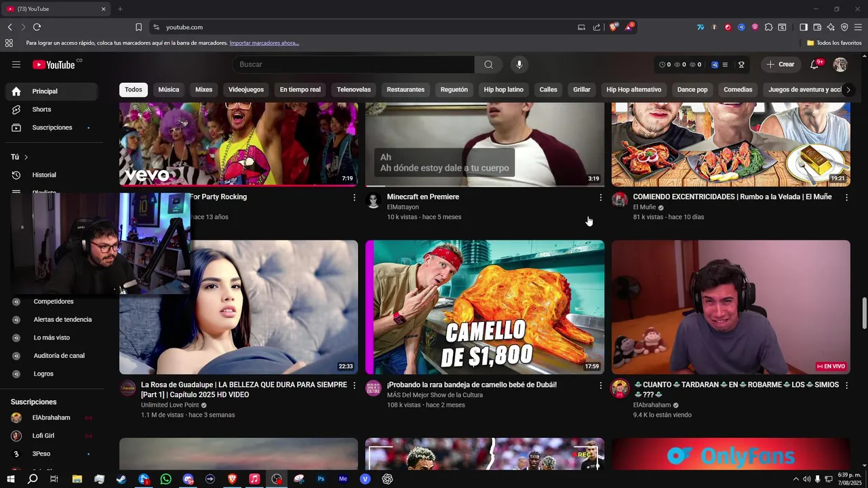Toggle the browser sidebar panel icon
This screenshot has width=868, height=488.
pos(804,27)
